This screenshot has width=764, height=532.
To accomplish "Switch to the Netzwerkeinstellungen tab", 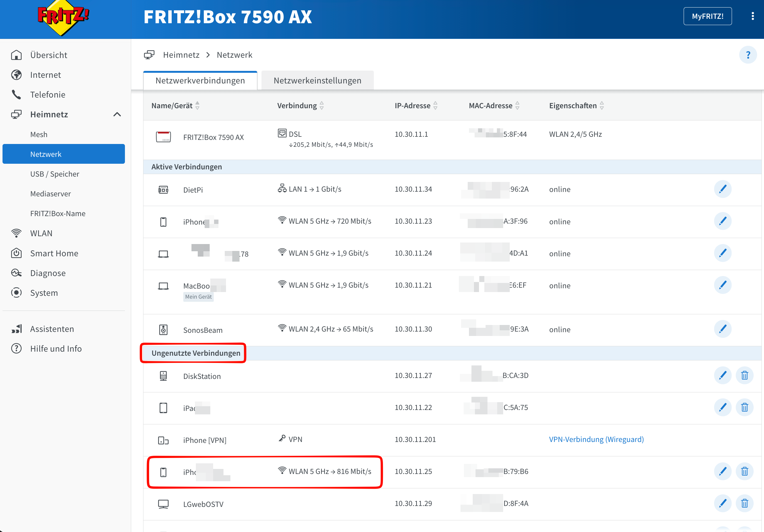I will pyautogui.click(x=317, y=81).
